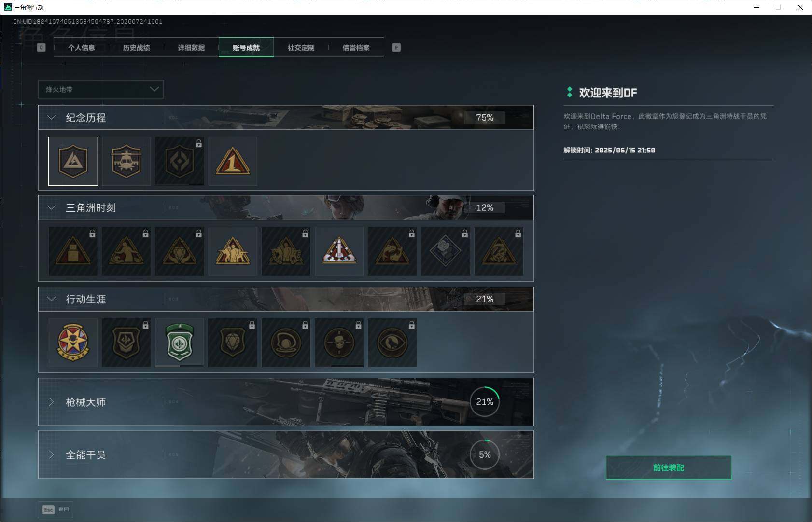Click the green diamond icon beside 欢迎来到DF
This screenshot has width=812, height=522.
pyautogui.click(x=570, y=92)
